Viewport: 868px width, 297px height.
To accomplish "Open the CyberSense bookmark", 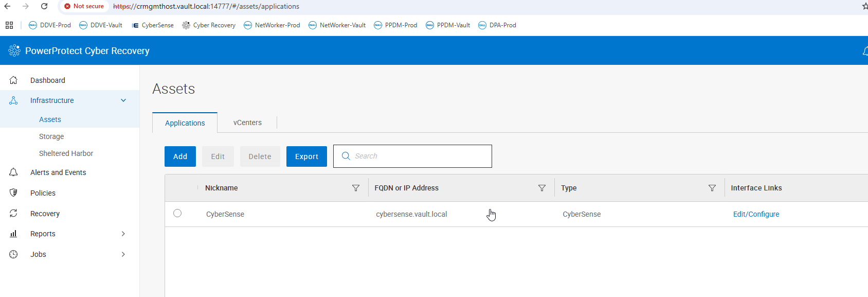I will coord(153,25).
